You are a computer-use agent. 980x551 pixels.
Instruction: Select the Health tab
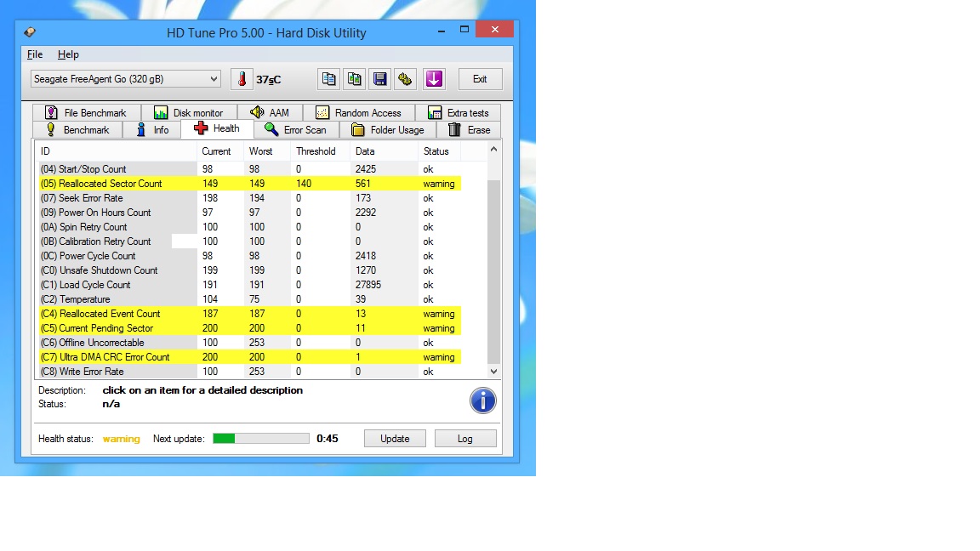(x=217, y=128)
